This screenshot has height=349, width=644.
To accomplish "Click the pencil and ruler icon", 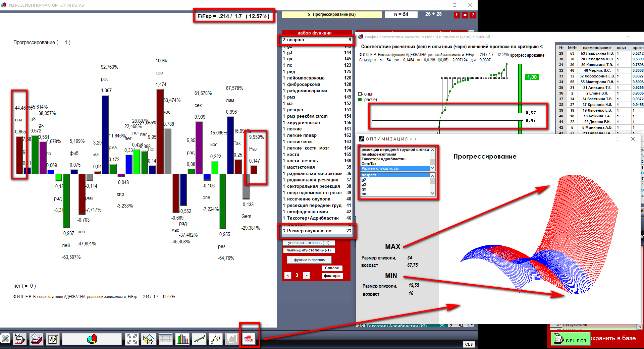I will tap(5, 339).
